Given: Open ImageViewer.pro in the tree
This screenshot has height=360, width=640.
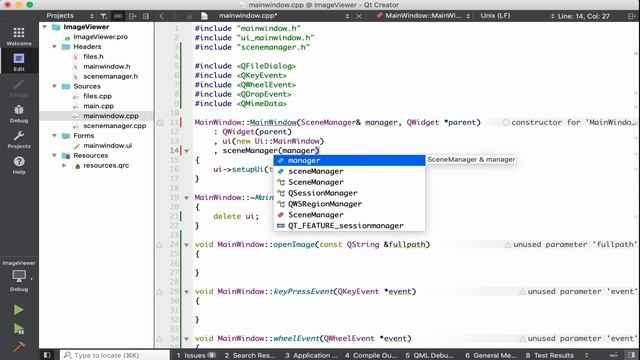Looking at the screenshot, I should click(100, 37).
